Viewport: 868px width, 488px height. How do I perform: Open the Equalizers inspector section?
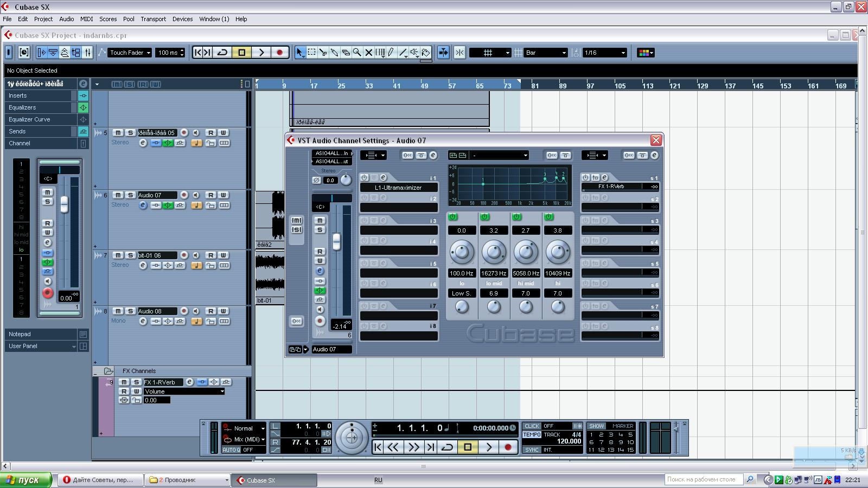point(41,107)
